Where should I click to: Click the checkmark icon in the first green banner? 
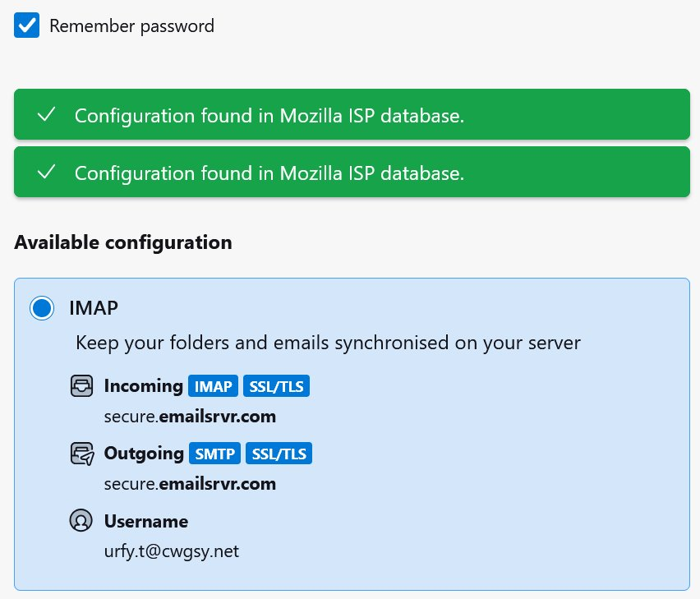pos(47,116)
